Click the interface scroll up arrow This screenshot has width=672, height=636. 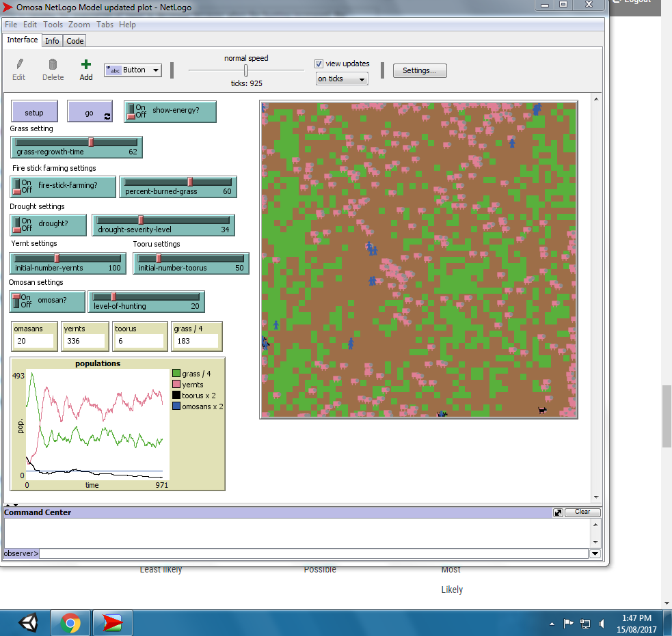tap(596, 99)
